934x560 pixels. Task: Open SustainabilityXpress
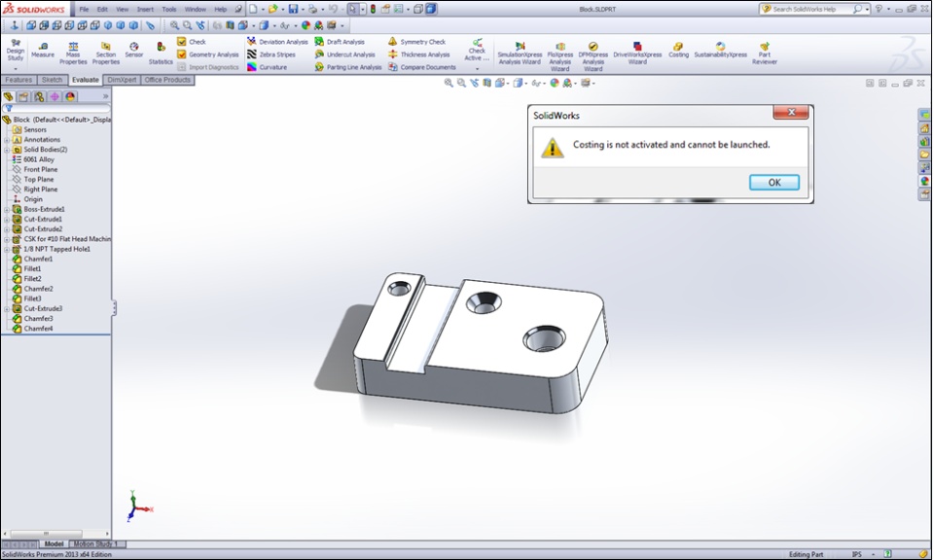(720, 50)
